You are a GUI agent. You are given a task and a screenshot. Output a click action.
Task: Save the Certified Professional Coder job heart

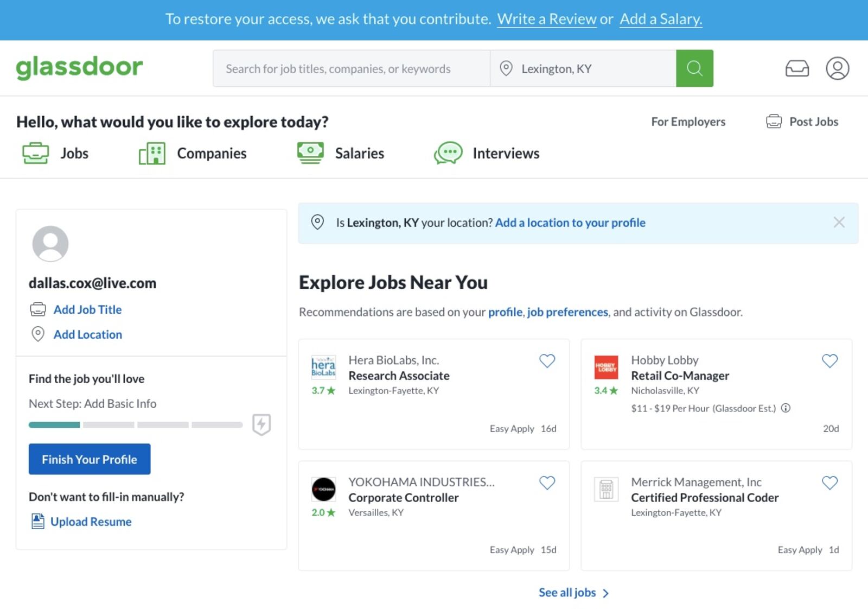pos(830,483)
